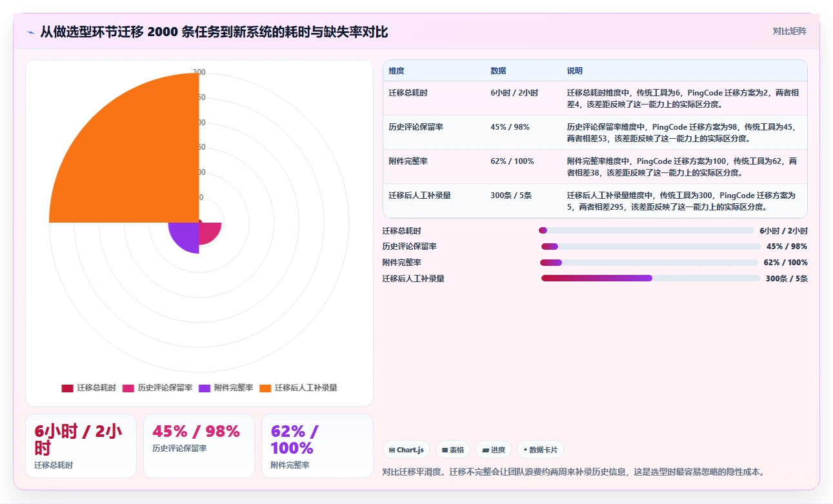The width and height of the screenshot is (833, 504).
Task: Select the 附件完整率 progress bar
Action: point(648,263)
